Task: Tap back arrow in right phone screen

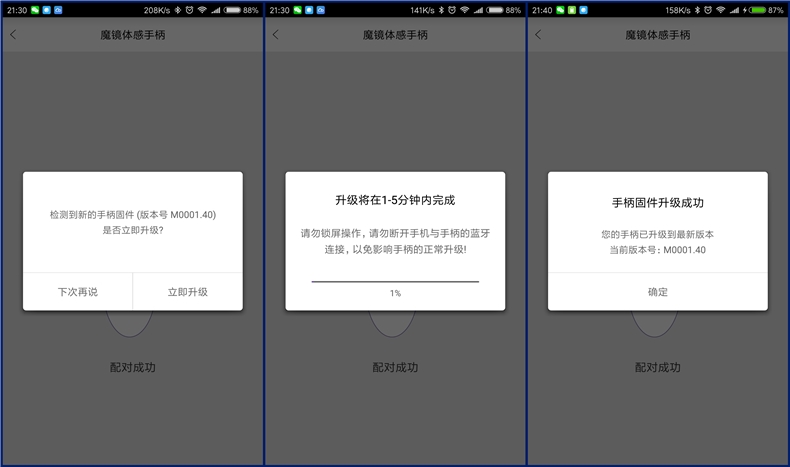Action: tap(538, 34)
